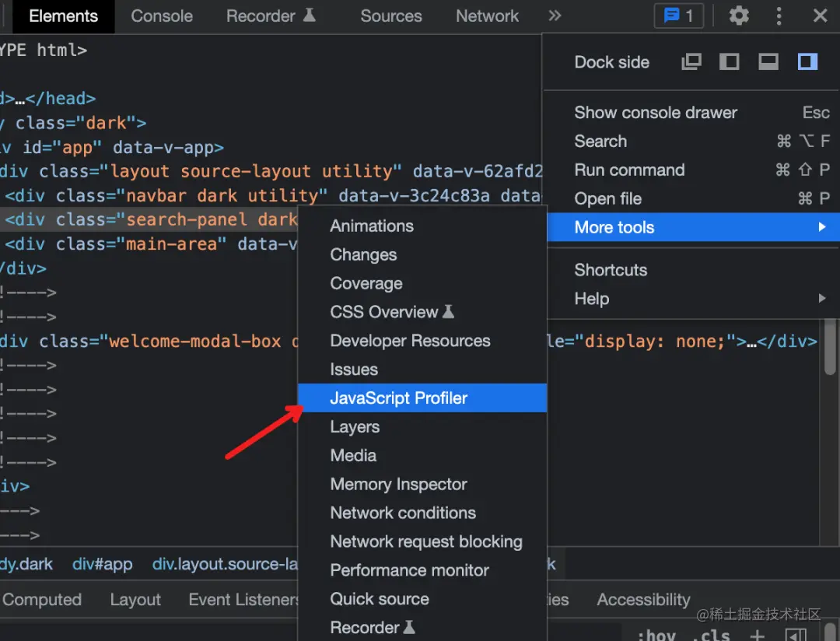Screen dimensions: 840x641
Task: Switch to the Layout pane tab
Action: tap(135, 599)
